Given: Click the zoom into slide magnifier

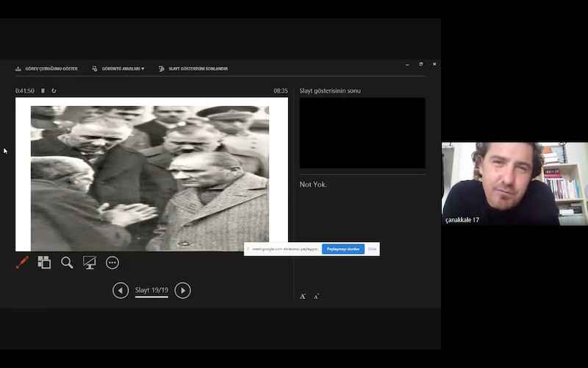Looking at the screenshot, I should (67, 263).
